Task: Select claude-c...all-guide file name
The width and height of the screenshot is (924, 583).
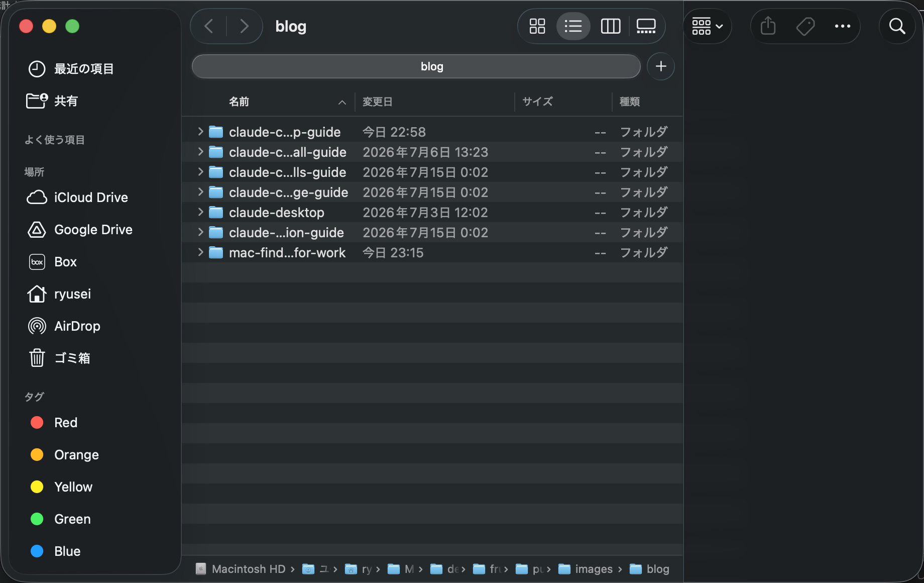Action: pyautogui.click(x=288, y=152)
